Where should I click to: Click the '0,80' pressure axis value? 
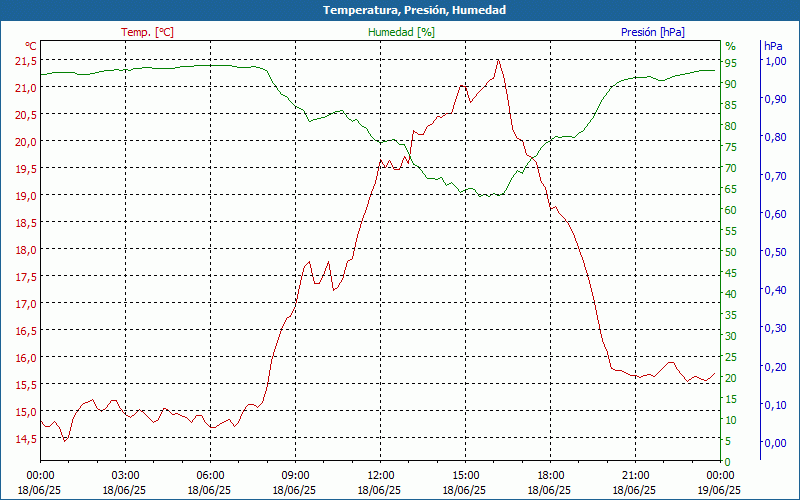coord(776,137)
